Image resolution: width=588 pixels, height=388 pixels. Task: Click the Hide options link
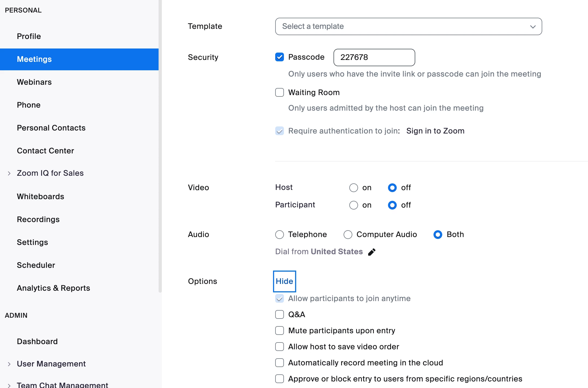click(284, 281)
